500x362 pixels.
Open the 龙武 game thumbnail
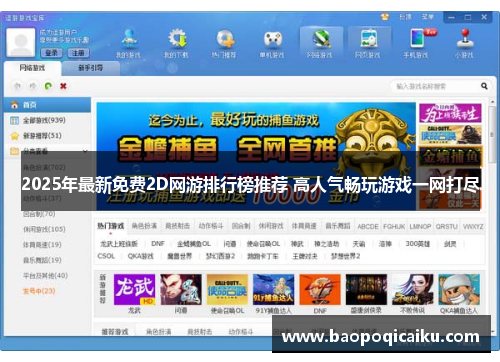tap(135, 289)
